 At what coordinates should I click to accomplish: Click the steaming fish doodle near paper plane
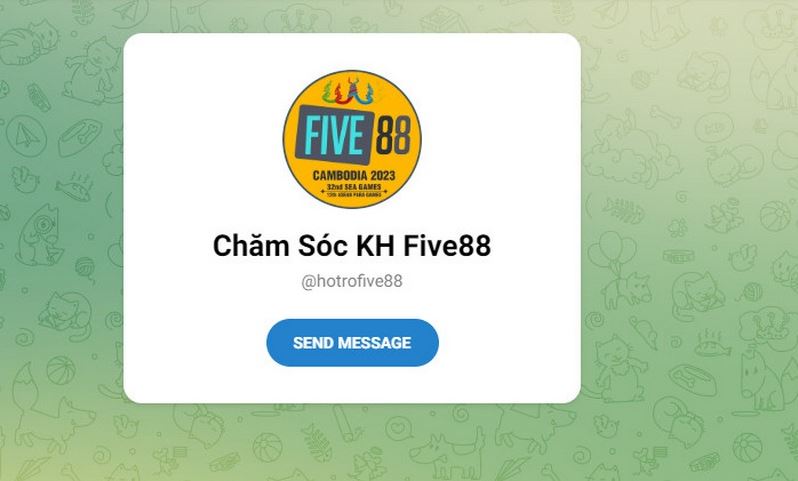click(75, 187)
